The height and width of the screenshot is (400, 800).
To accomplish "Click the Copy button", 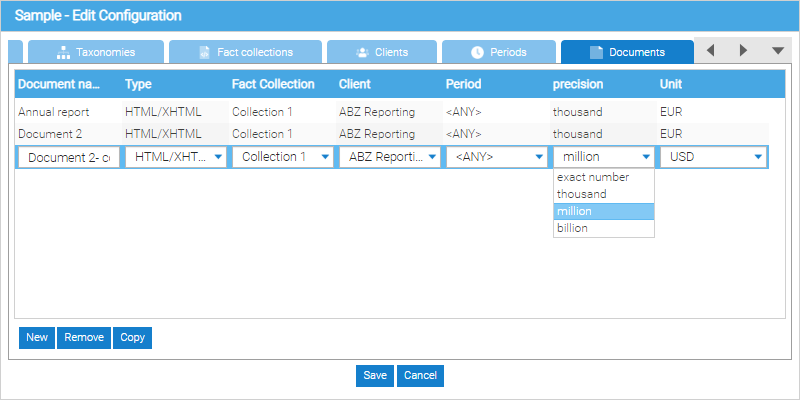I will coord(133,338).
